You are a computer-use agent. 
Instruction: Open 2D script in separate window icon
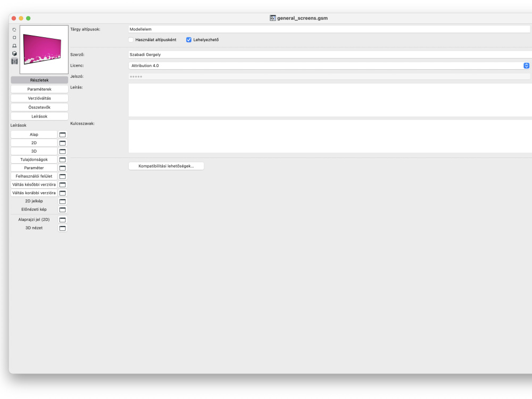[62, 143]
